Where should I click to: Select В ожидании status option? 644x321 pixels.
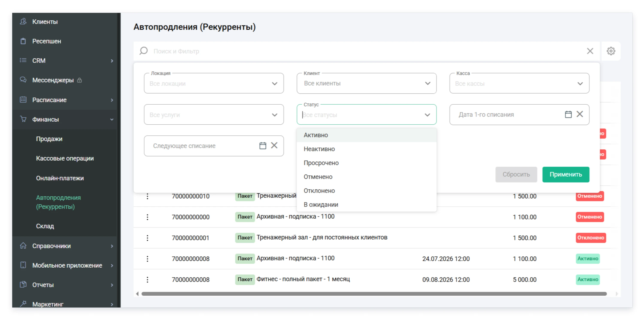[366, 205]
